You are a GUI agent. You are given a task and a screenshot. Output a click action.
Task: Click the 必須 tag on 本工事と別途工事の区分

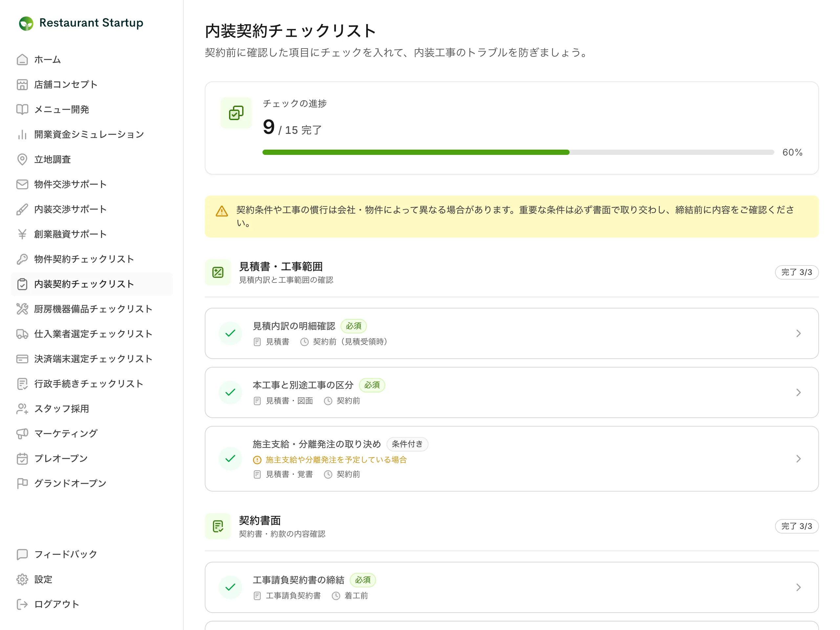pos(372,385)
